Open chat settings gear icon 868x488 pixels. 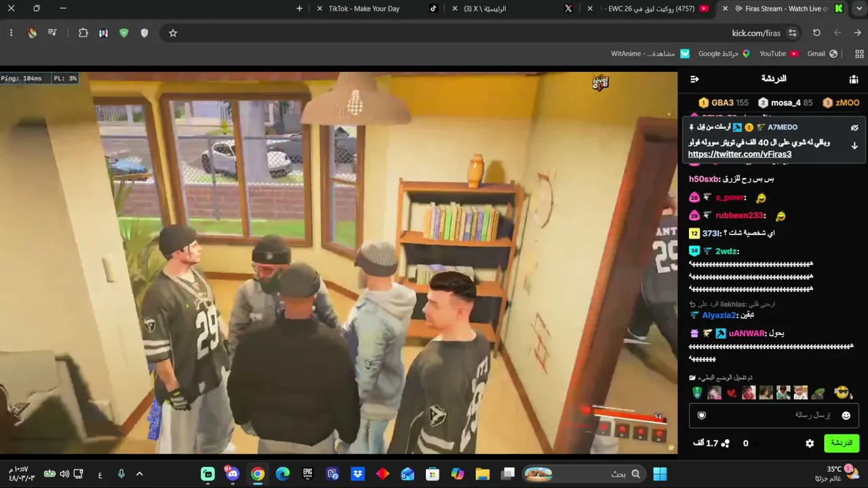click(810, 443)
